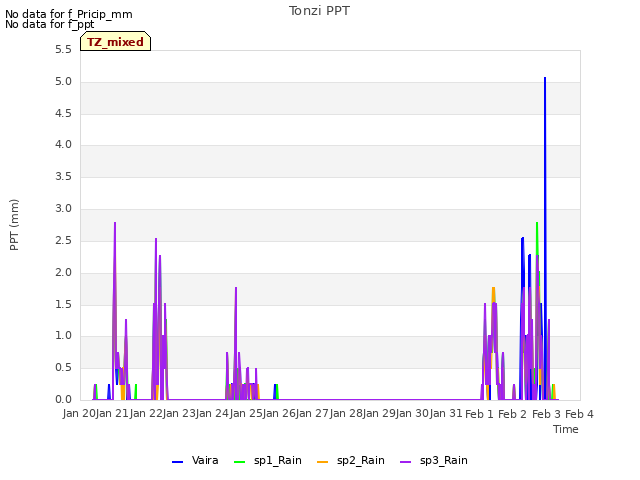Click the purple sp3_Rain peak after Jan 21
Screen dimensions: 640x480
115,223
